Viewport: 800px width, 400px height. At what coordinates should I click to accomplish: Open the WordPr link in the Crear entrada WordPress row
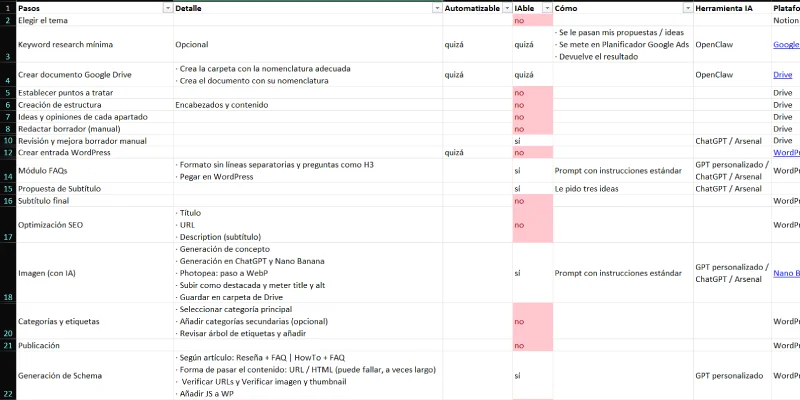pyautogui.click(x=786, y=153)
